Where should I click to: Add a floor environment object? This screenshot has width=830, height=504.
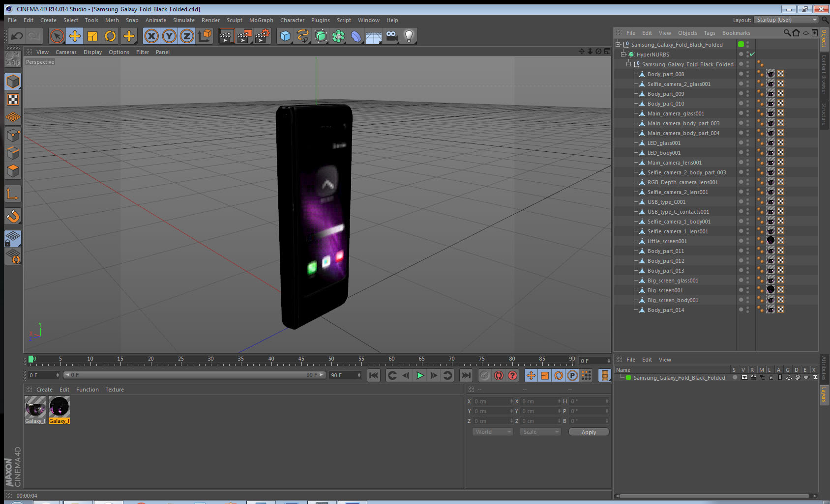click(x=374, y=36)
